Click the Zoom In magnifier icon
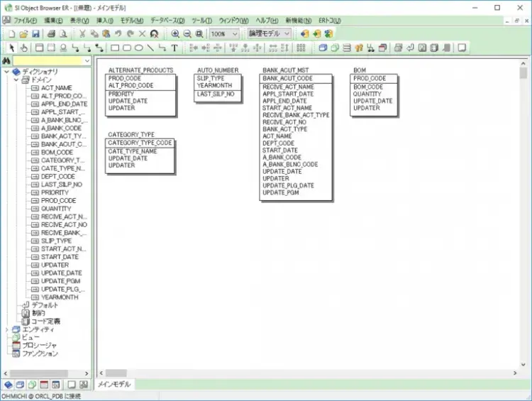This screenshot has height=401, width=532. (175, 33)
